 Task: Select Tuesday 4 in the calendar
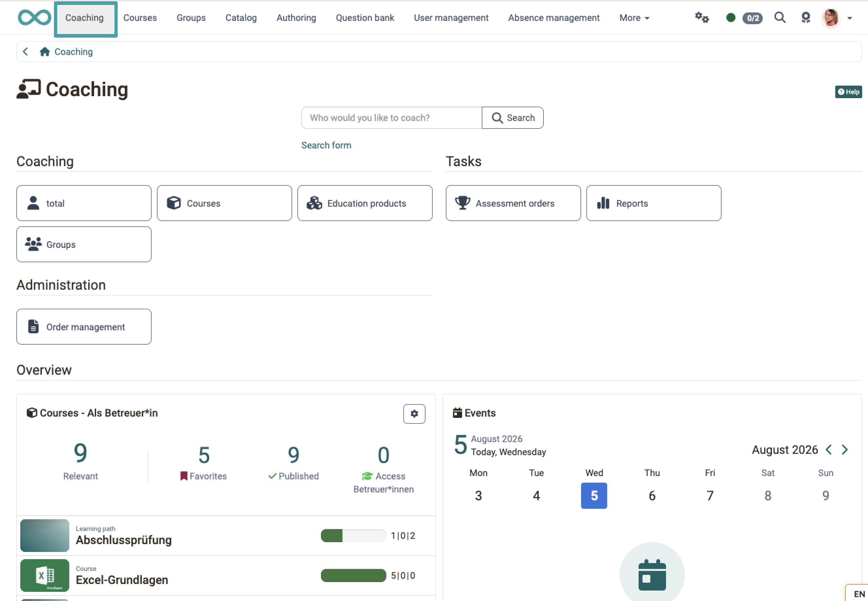point(536,496)
